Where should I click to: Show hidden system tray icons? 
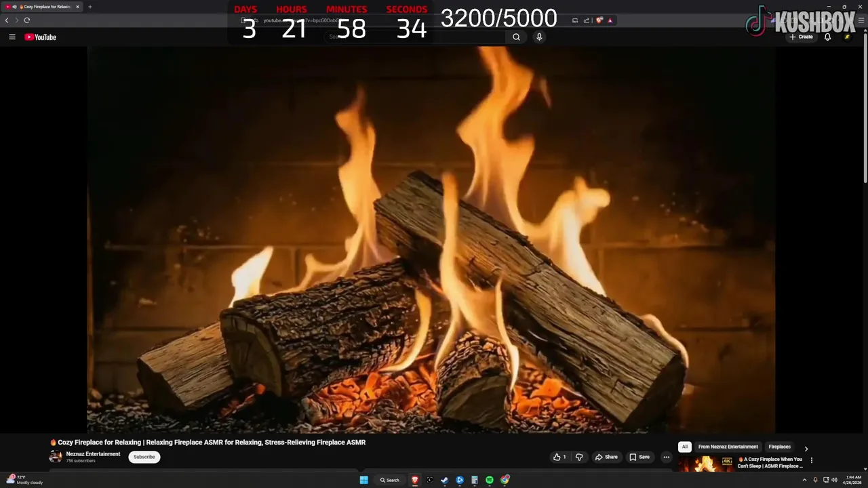(805, 480)
